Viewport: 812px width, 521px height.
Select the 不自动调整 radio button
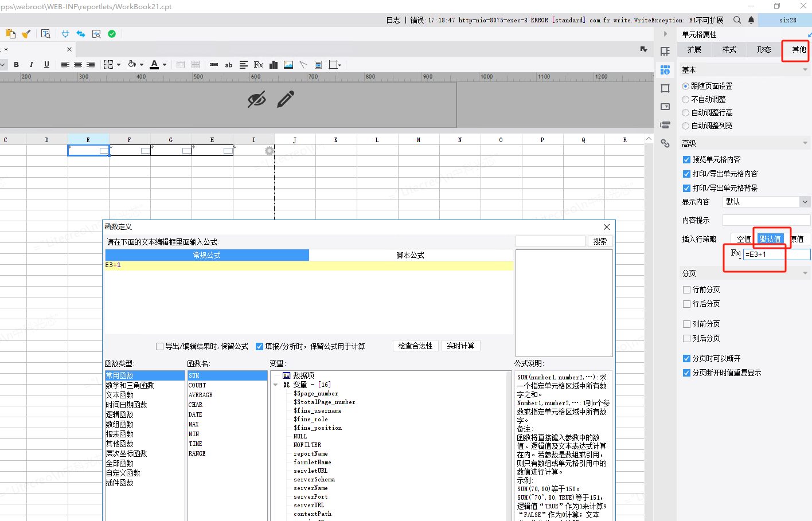(686, 99)
